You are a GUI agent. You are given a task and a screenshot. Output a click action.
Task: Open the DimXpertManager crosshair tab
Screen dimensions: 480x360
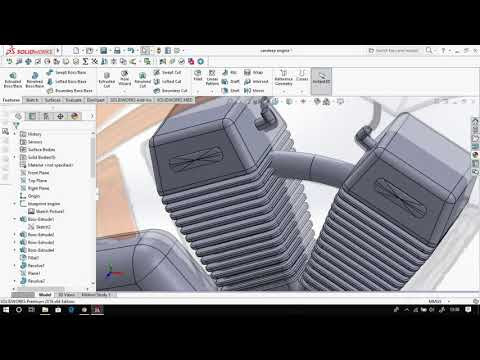[60, 116]
